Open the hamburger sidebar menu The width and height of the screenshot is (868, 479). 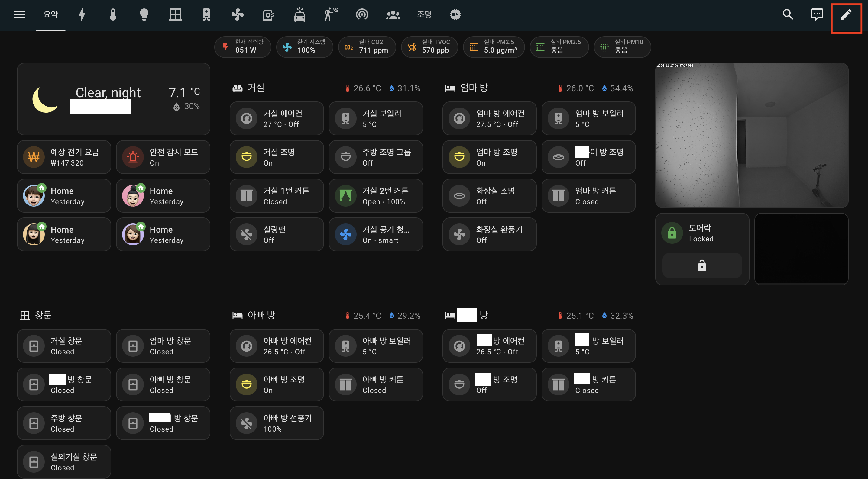19,14
